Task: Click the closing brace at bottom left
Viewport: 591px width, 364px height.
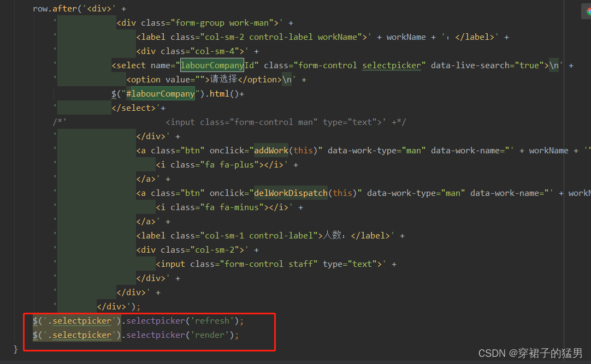Action: pos(15,349)
